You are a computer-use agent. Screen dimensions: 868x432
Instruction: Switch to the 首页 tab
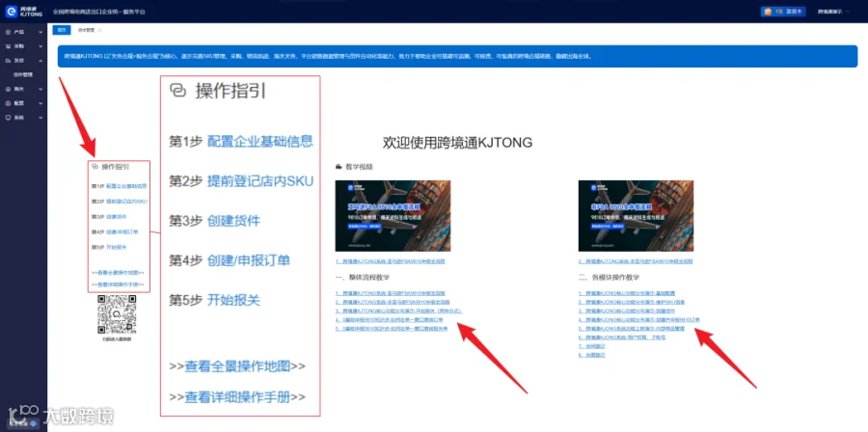click(x=62, y=30)
